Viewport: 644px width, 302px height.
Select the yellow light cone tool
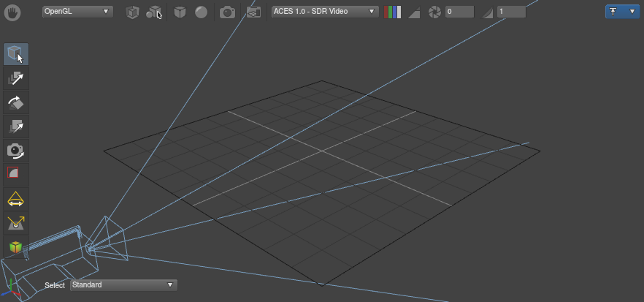(x=15, y=198)
